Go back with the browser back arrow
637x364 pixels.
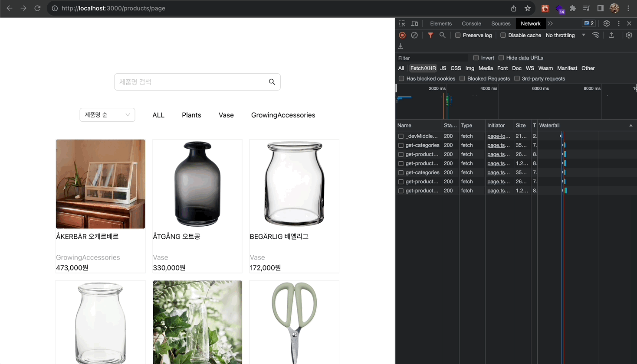point(10,8)
